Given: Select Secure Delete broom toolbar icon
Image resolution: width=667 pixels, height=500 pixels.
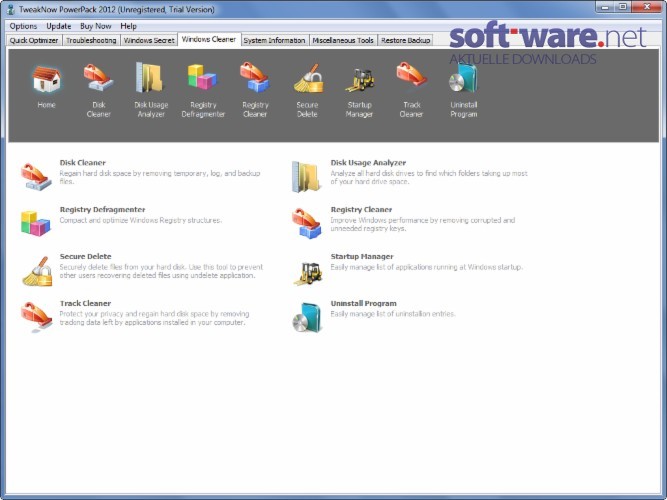Looking at the screenshot, I should pos(308,78).
